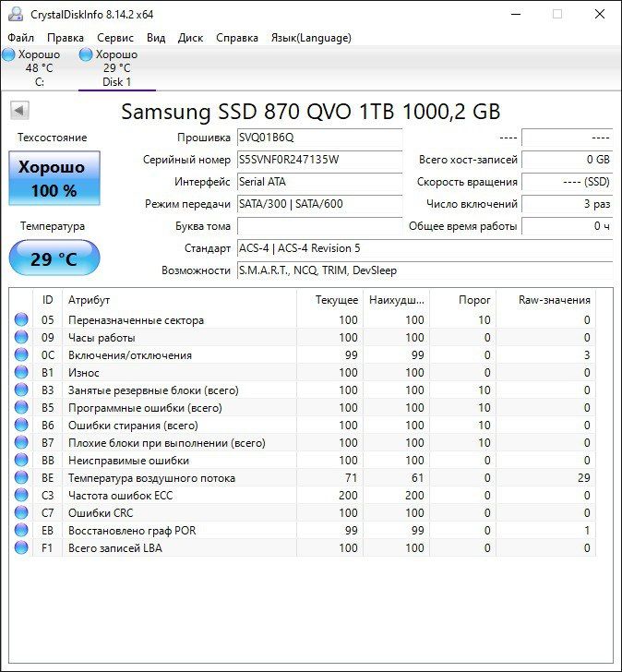Select the Температура воздушного потока attribute
Screen dimensions: 622x672
click(x=151, y=478)
